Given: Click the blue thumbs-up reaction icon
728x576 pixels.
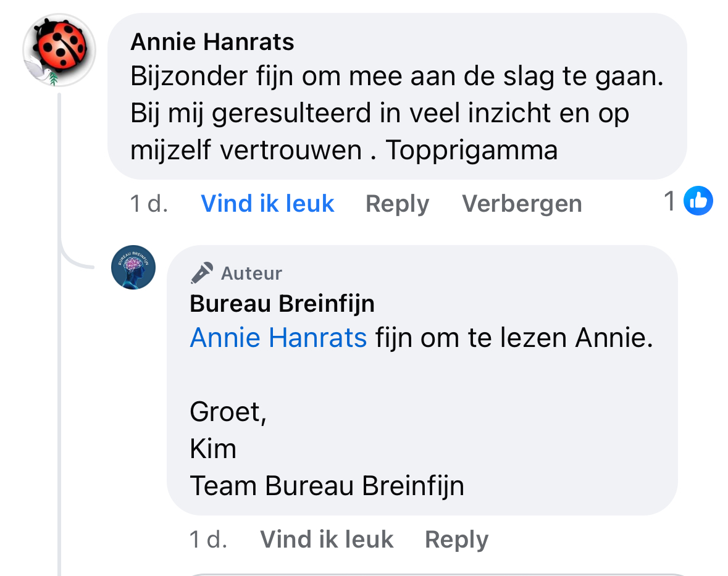Looking at the screenshot, I should pyautogui.click(x=698, y=201).
